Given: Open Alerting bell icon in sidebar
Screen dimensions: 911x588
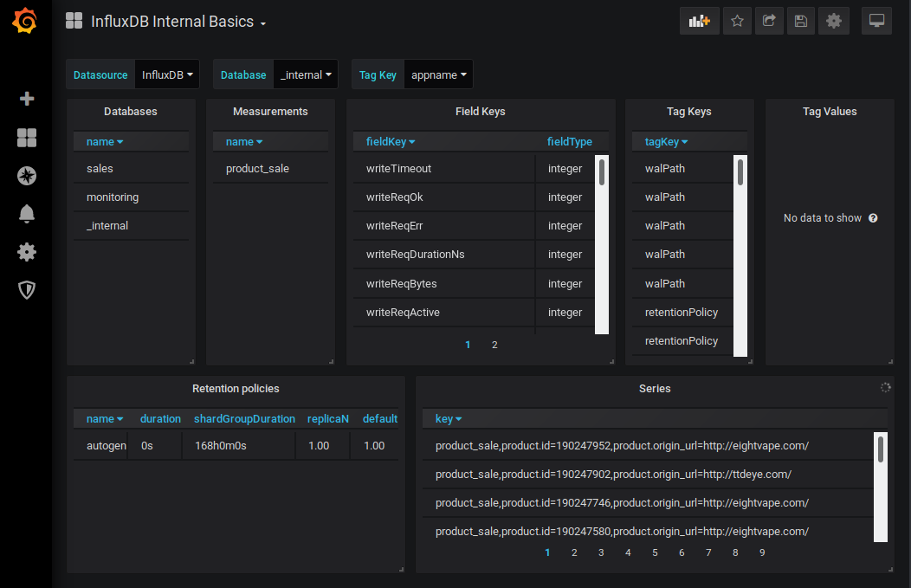Looking at the screenshot, I should coord(27,214).
